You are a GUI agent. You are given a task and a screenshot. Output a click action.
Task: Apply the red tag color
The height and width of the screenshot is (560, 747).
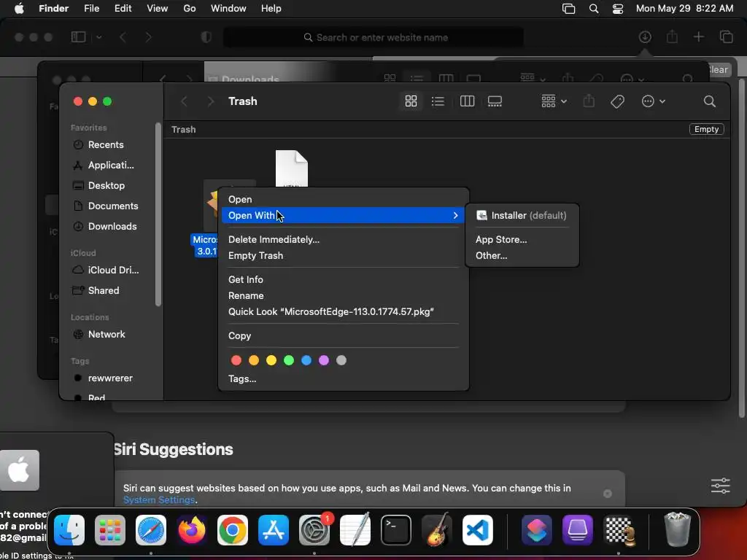pyautogui.click(x=236, y=360)
